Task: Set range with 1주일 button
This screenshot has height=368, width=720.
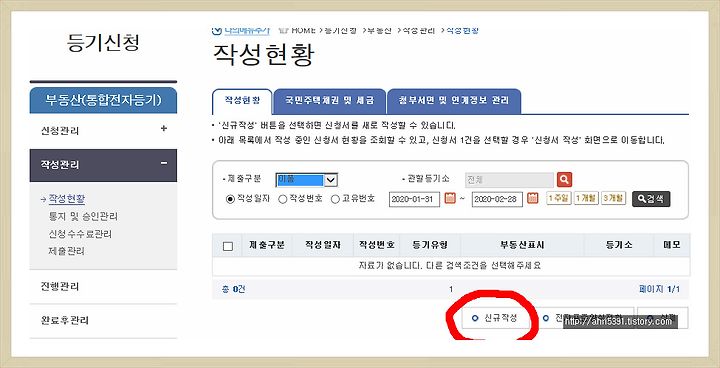Action: click(558, 198)
